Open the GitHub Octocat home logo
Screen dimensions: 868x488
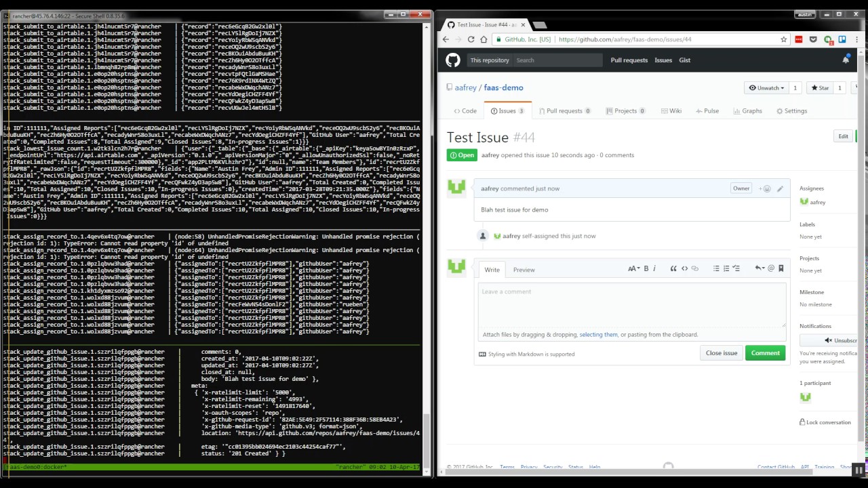(x=453, y=60)
